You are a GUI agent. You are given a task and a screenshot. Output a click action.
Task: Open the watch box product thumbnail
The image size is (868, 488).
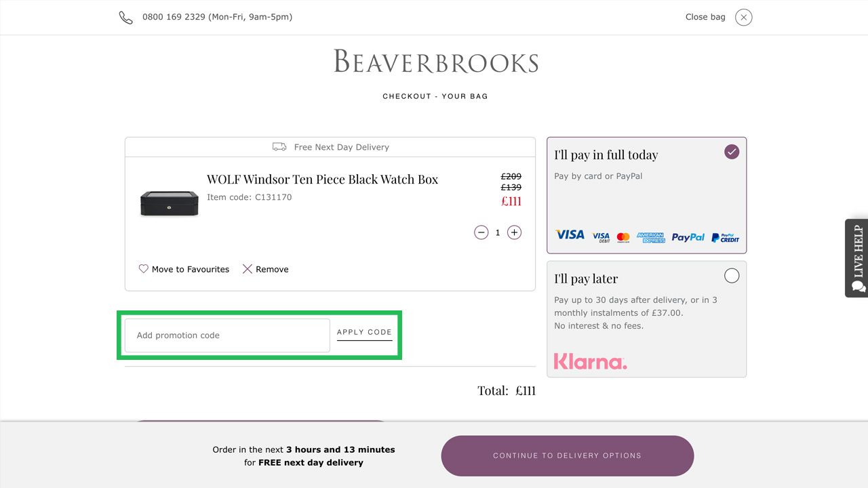click(170, 203)
